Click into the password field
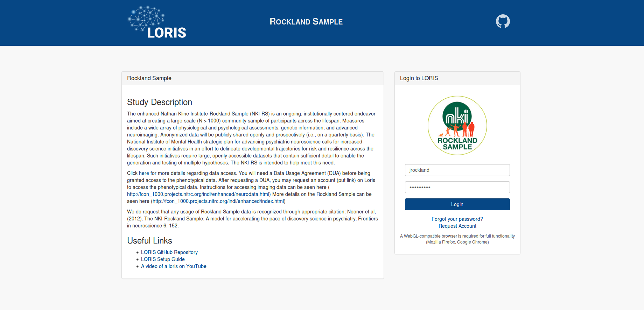 (457, 187)
